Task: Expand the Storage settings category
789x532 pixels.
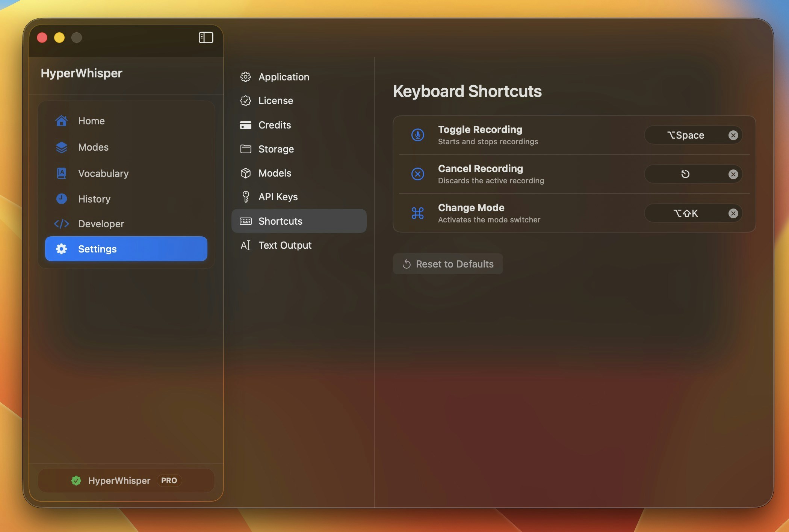Action: click(276, 149)
